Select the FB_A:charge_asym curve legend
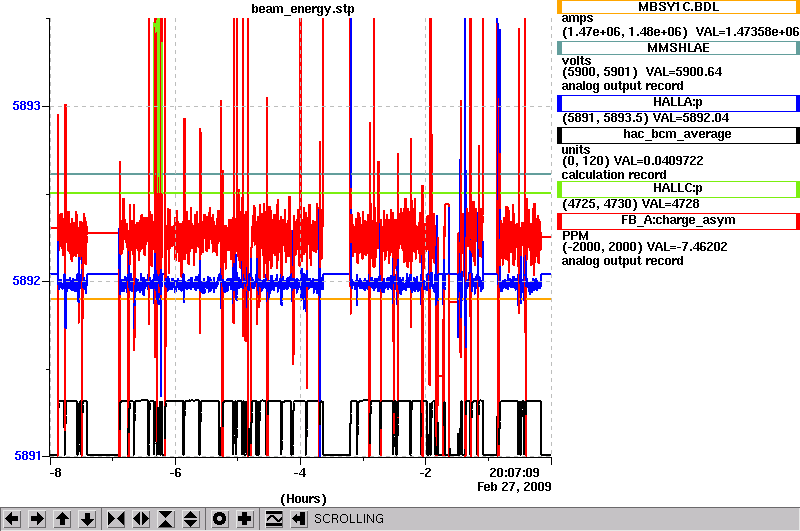Viewport: 800px width, 531px height. tap(678, 221)
